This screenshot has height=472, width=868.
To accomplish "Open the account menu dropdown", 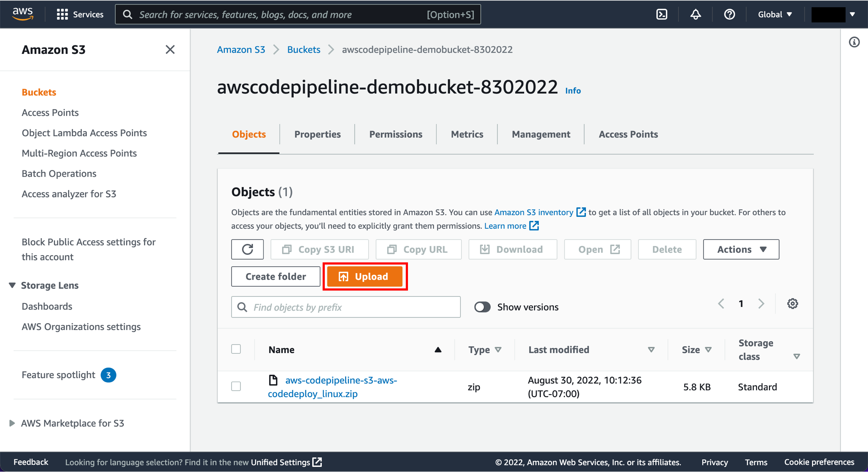I will point(834,14).
